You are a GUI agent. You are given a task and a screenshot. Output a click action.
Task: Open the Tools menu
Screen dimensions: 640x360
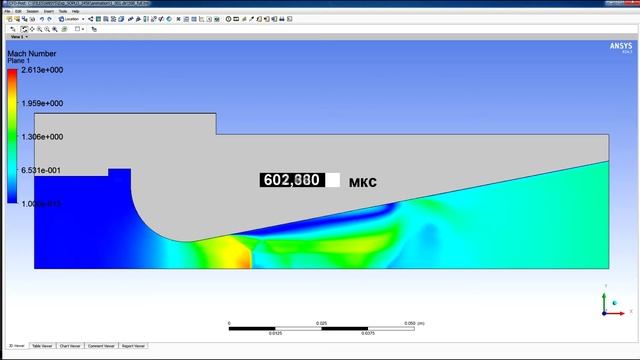pyautogui.click(x=62, y=11)
